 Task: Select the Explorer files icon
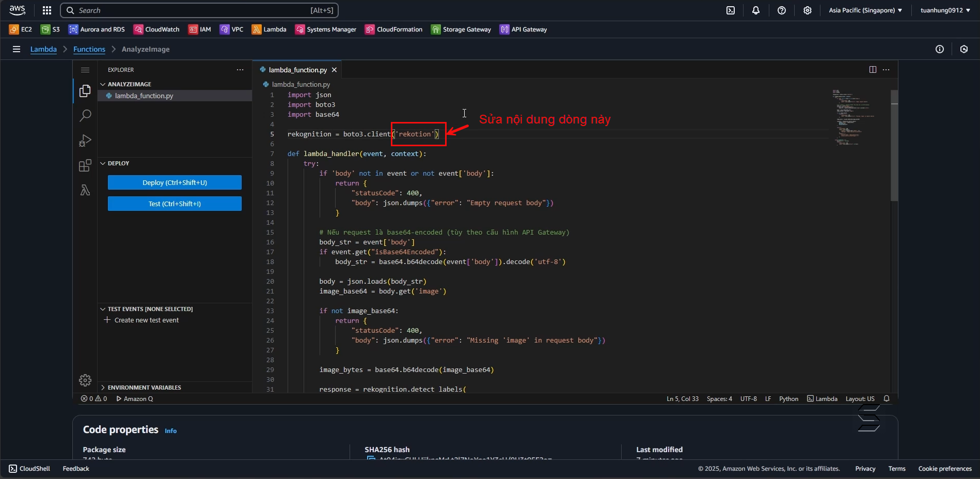pos(85,91)
